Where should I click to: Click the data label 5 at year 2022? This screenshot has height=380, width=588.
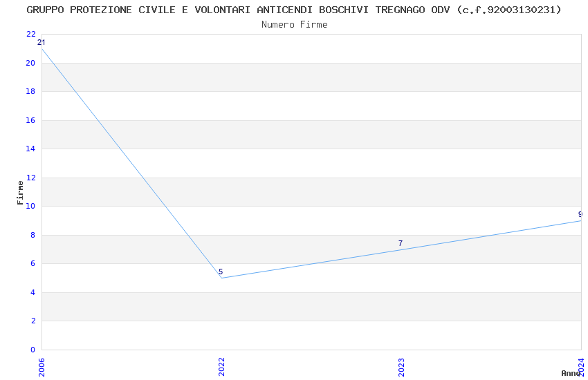point(221,272)
